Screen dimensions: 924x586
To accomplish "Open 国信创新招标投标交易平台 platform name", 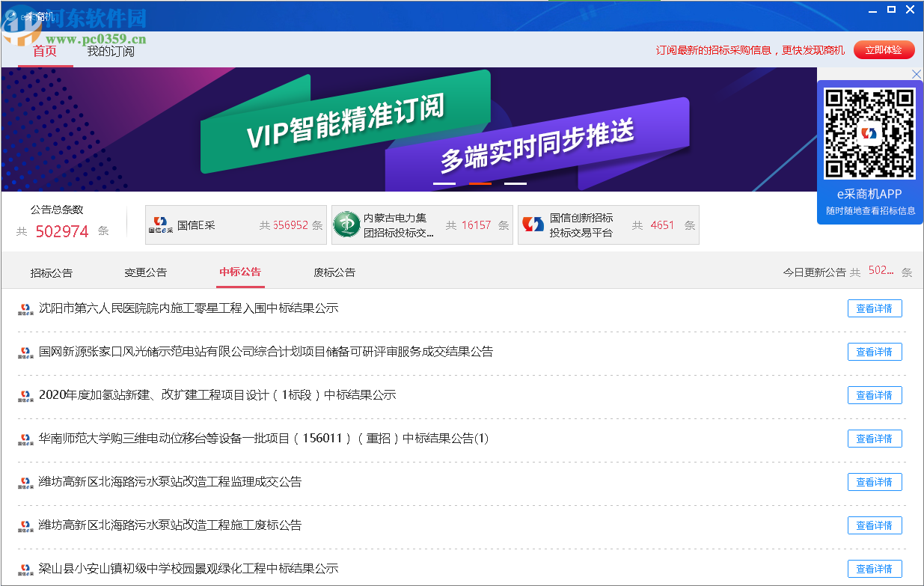I will coord(581,225).
